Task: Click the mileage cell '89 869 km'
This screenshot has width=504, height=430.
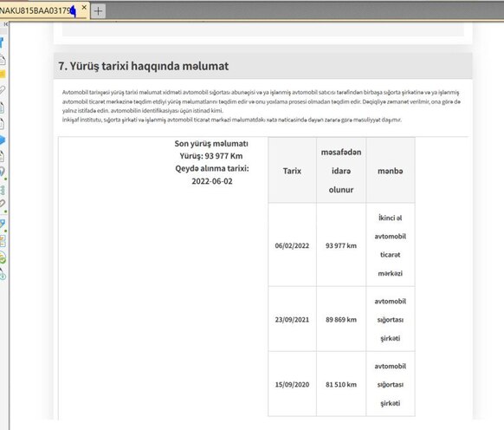Action: pyautogui.click(x=341, y=320)
